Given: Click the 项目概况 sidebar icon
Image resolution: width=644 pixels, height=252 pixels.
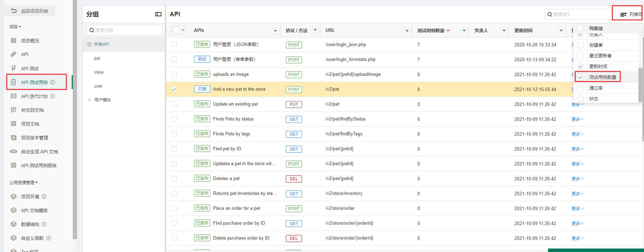Looking at the screenshot, I should [x=14, y=40].
